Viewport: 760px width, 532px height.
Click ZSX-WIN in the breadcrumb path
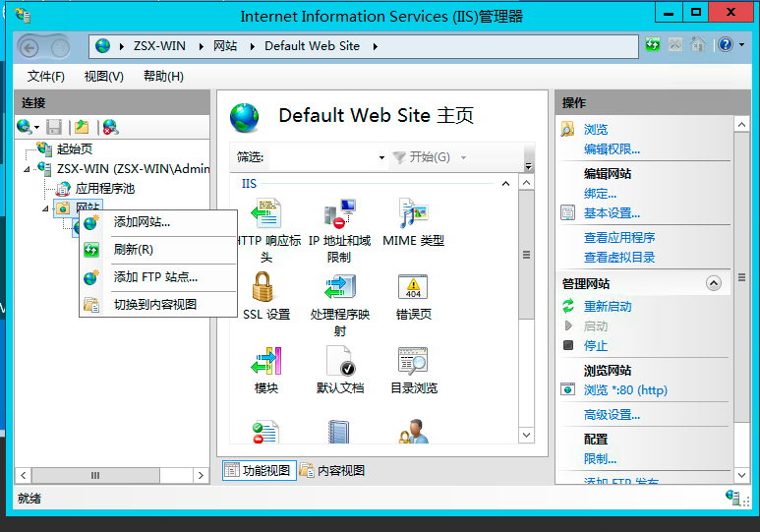pos(159,46)
